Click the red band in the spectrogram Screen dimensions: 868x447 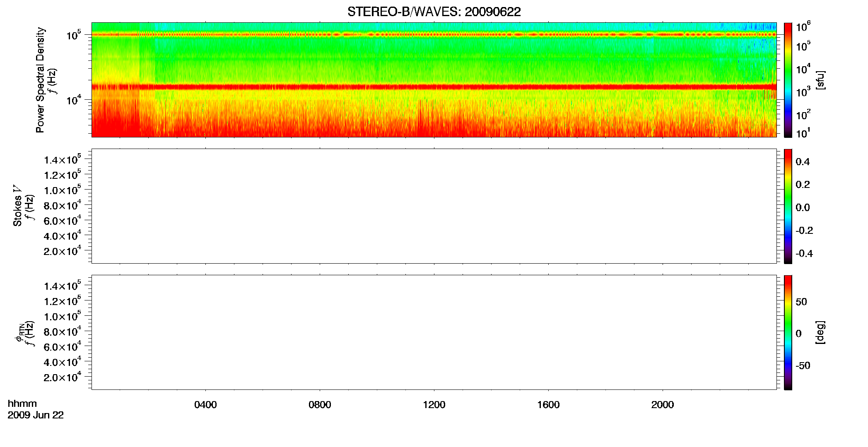(434, 87)
